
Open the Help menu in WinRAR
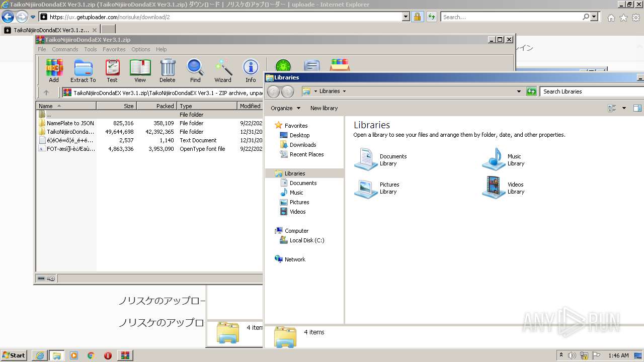click(x=161, y=49)
